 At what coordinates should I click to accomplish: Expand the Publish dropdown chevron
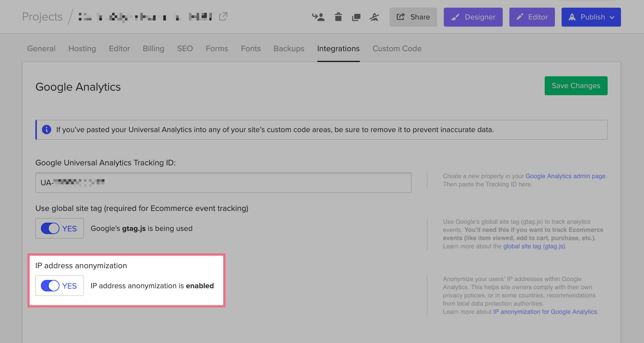[x=612, y=17]
